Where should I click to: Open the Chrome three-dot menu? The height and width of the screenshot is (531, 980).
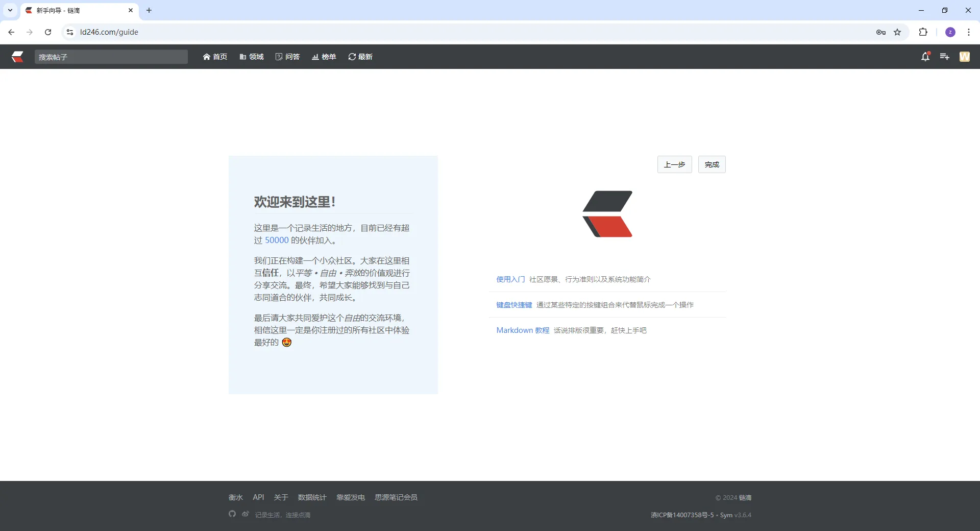click(969, 32)
